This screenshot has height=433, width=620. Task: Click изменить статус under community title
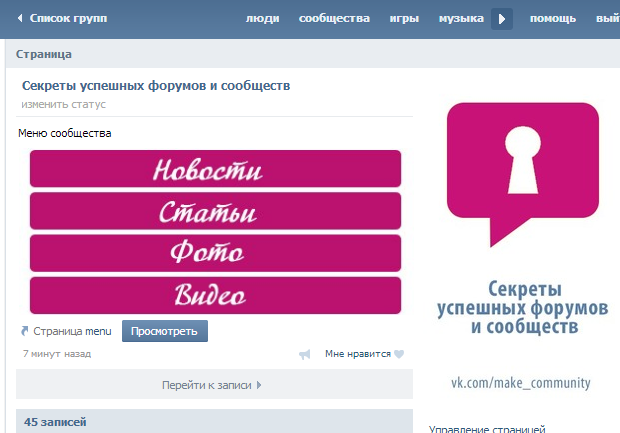[x=64, y=105]
